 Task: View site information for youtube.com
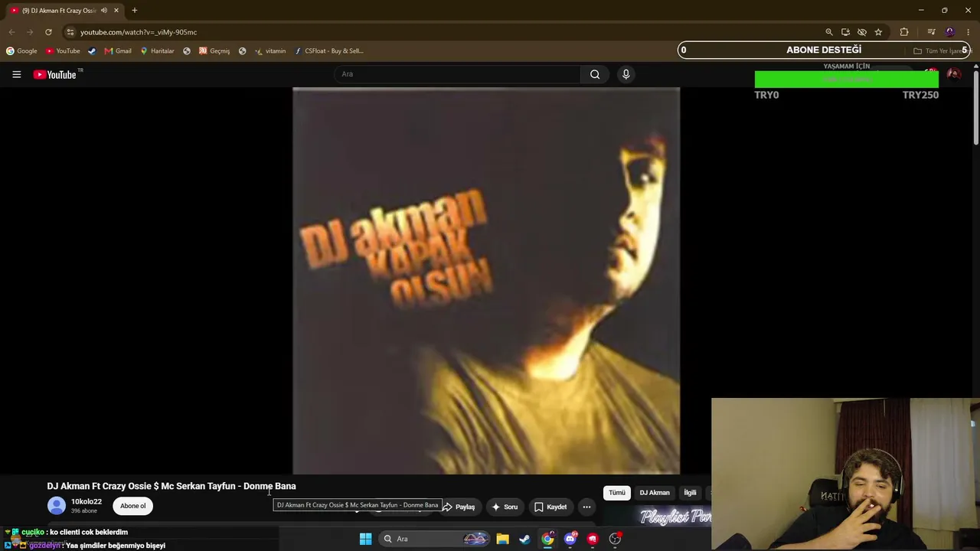(70, 32)
